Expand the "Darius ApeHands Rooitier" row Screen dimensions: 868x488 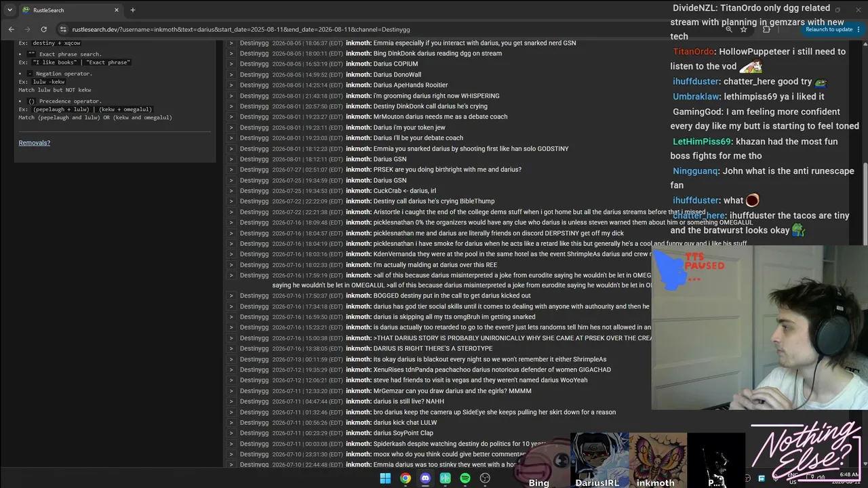231,85
